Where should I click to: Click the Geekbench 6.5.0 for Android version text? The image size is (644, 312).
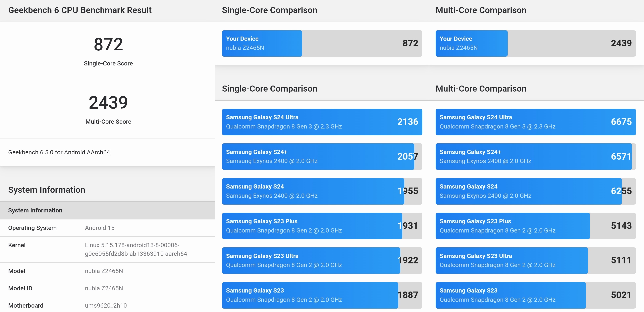[59, 152]
